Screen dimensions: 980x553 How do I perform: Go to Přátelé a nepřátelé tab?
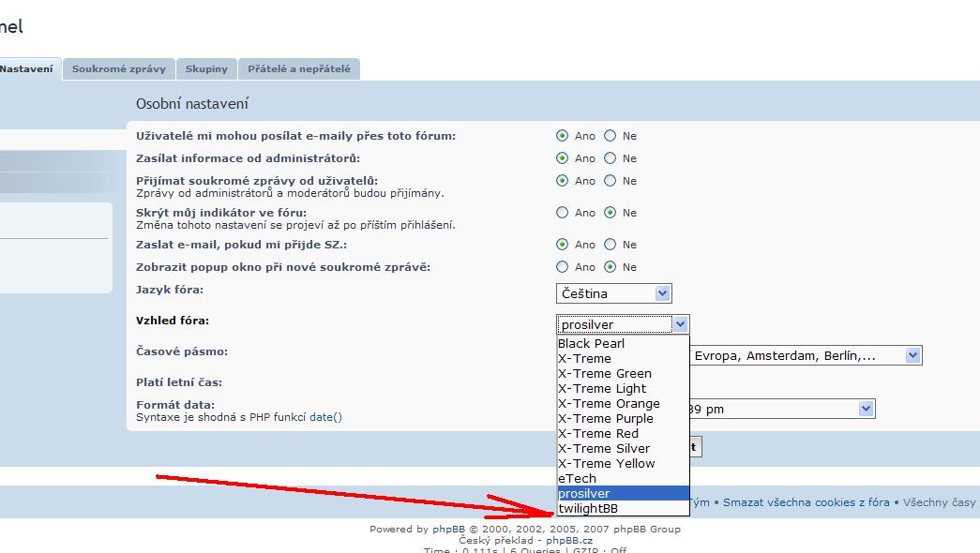pyautogui.click(x=299, y=69)
